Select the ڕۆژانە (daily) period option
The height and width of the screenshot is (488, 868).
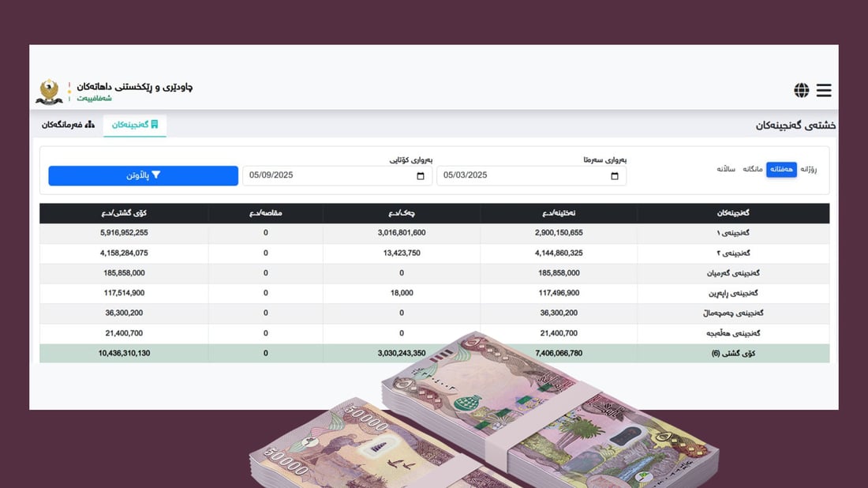[x=808, y=170]
